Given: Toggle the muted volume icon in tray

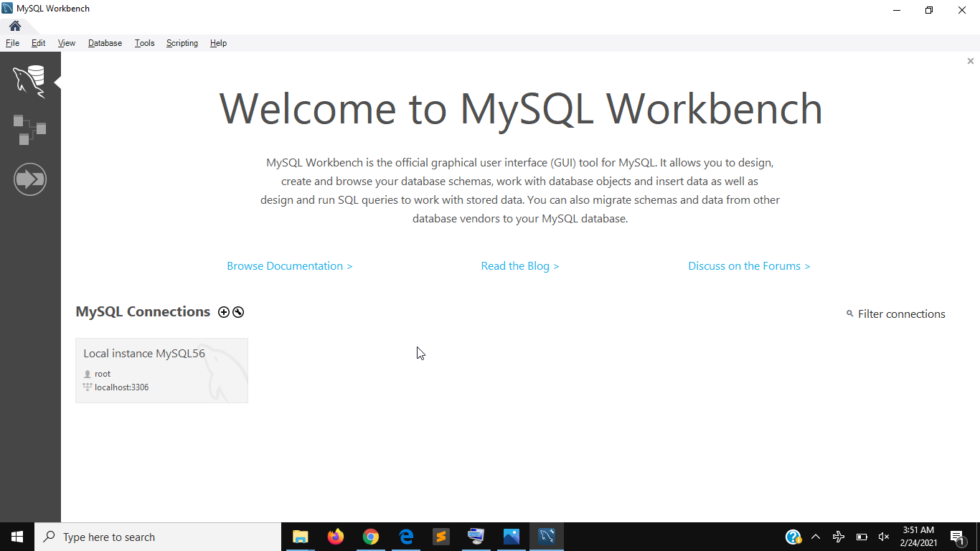Looking at the screenshot, I should [884, 537].
